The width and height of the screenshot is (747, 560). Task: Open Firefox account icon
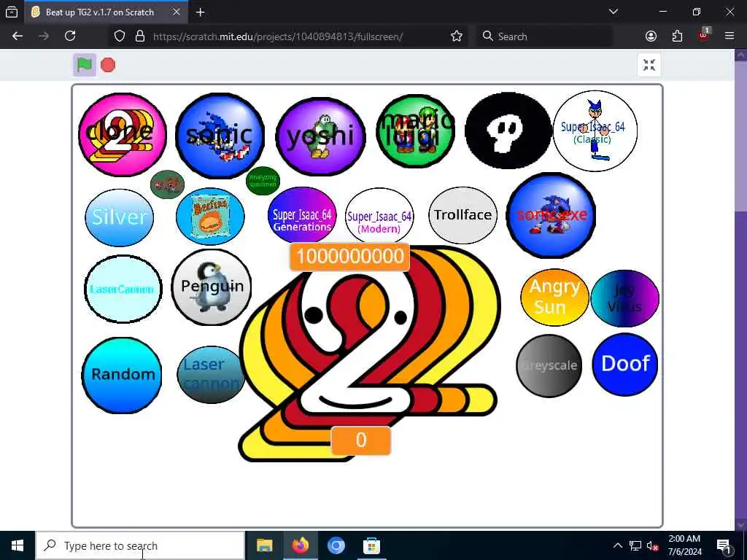[651, 36]
